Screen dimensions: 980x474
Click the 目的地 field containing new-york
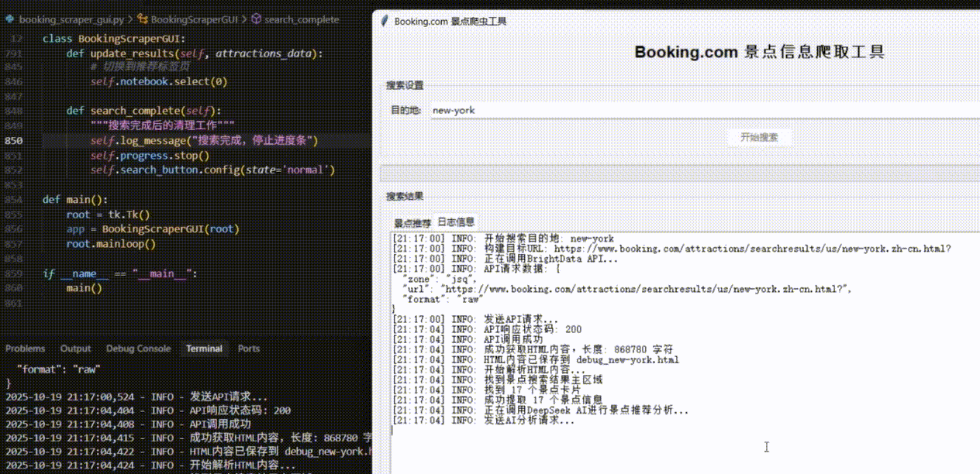pos(704,110)
